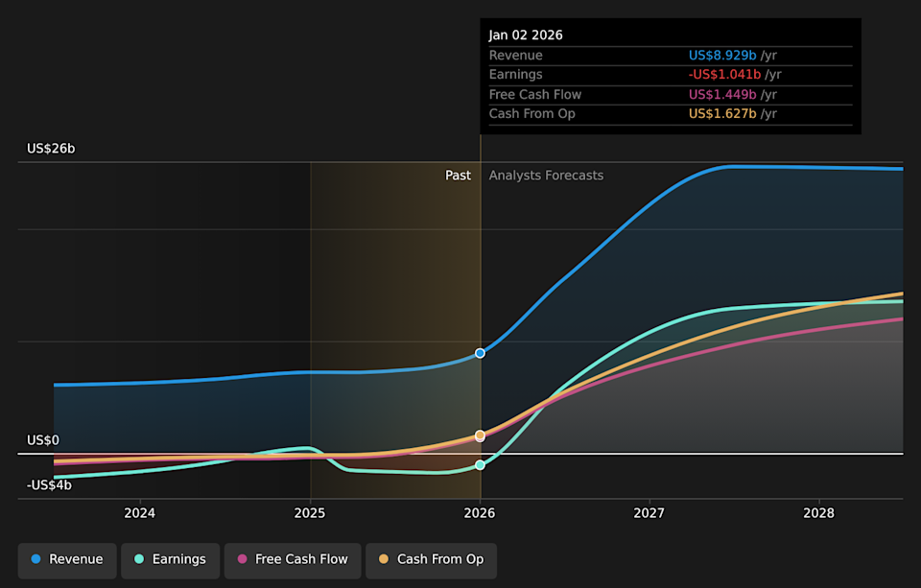This screenshot has height=588, width=921.
Task: Select the Past chart section label
Action: 459,176
